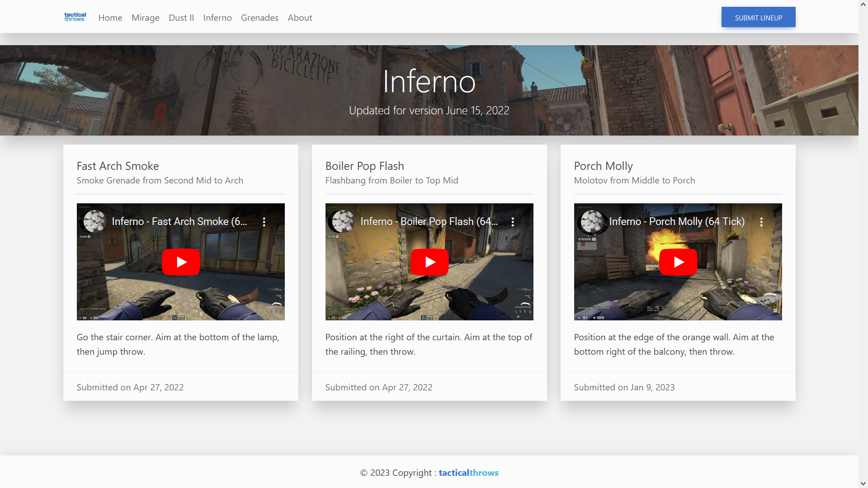This screenshot has height=488, width=868.
Task: Open more options on Porch Molly video
Action: point(761,221)
